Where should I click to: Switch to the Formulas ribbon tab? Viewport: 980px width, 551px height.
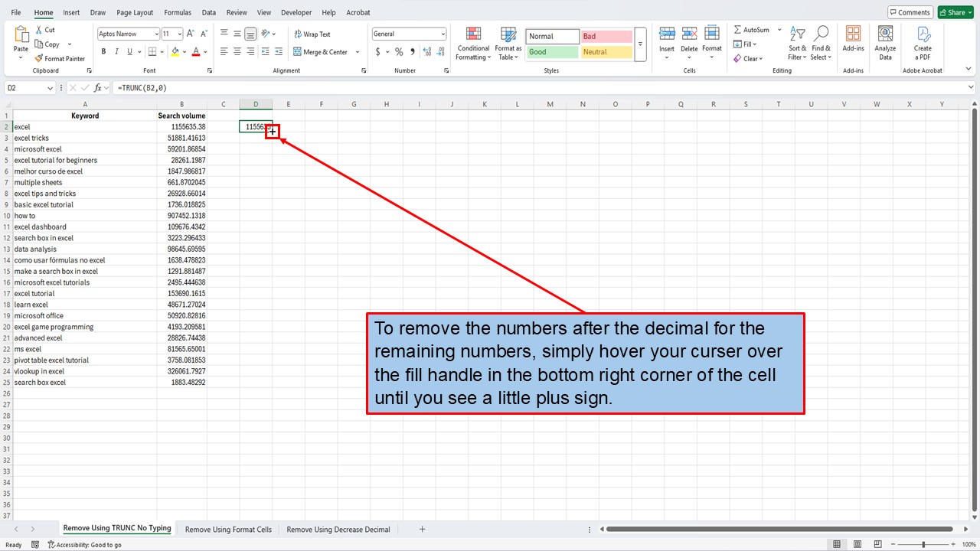[177, 12]
